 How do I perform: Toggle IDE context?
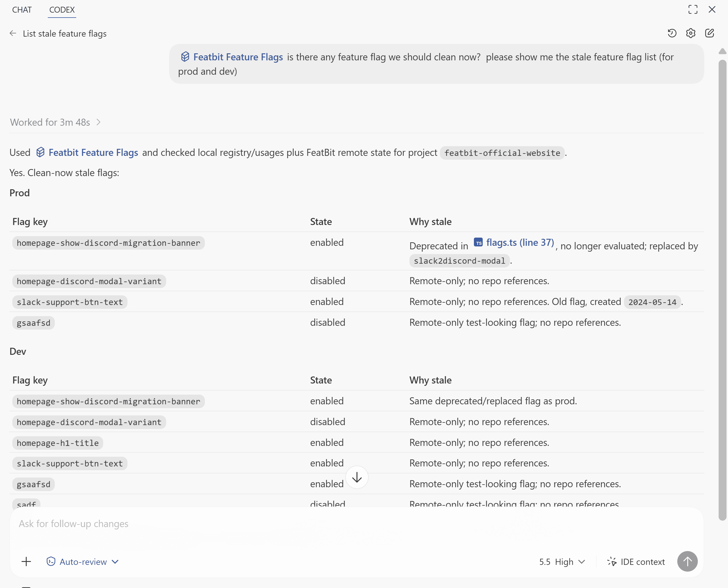[636, 562]
